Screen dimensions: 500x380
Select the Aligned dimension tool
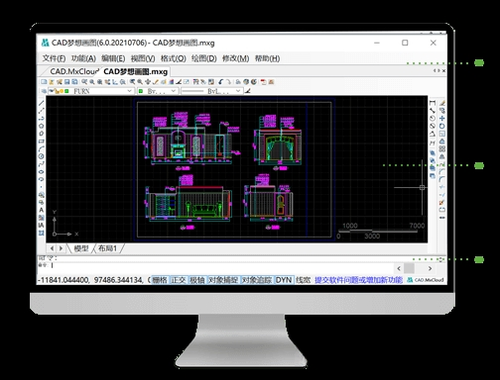tap(432, 110)
